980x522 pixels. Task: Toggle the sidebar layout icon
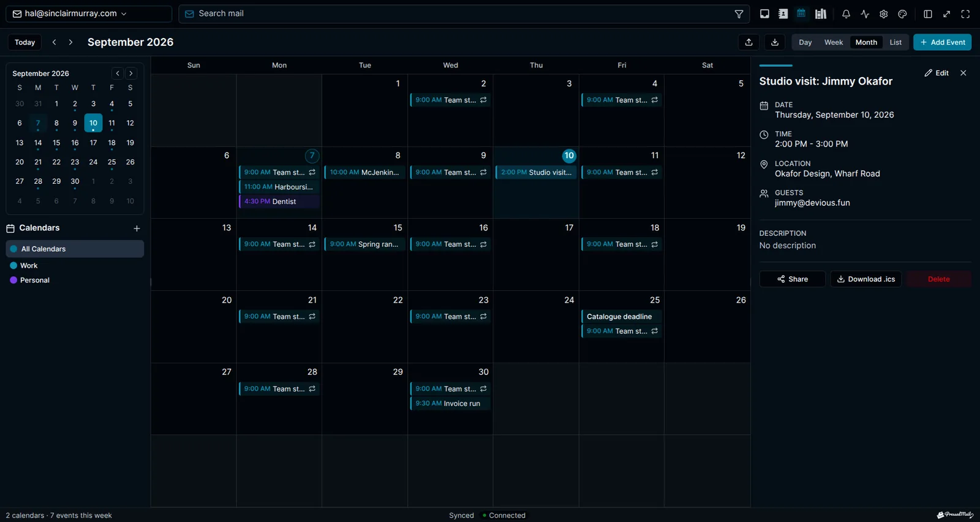928,14
